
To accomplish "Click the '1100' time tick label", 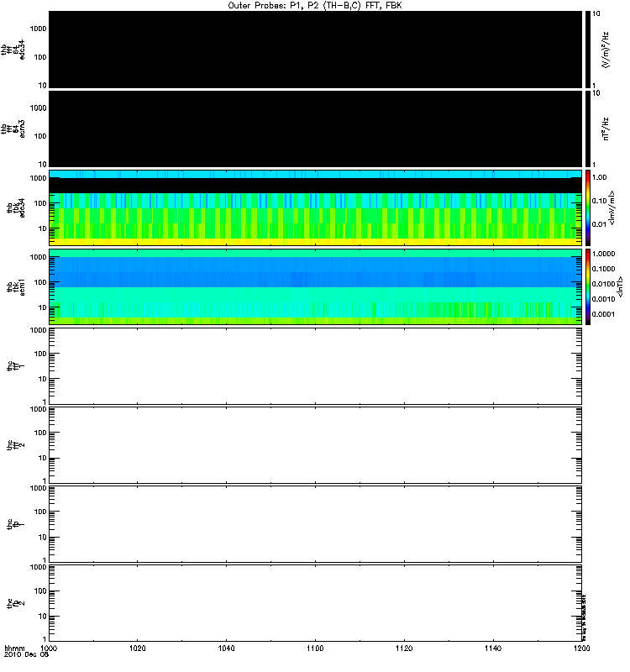I will coord(315,648).
